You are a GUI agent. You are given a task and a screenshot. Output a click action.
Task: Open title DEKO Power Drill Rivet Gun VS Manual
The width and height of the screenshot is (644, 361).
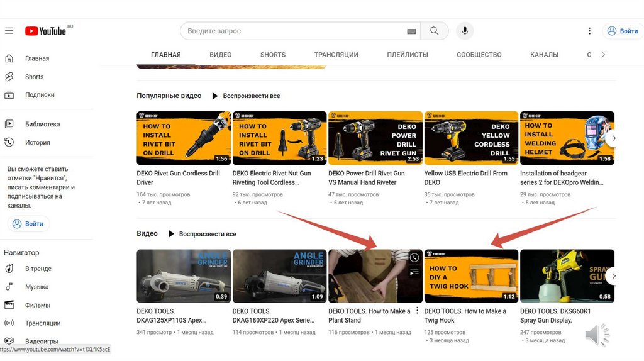point(367,178)
